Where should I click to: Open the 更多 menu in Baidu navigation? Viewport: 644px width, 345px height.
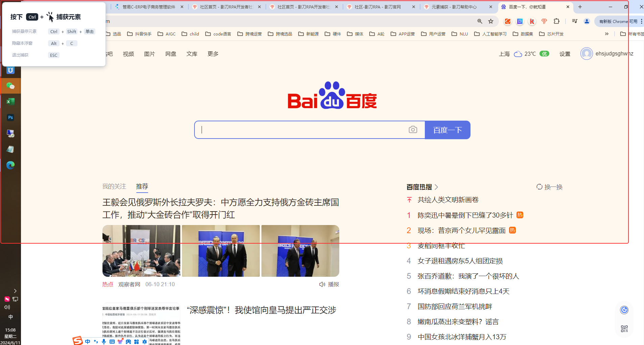[213, 54]
